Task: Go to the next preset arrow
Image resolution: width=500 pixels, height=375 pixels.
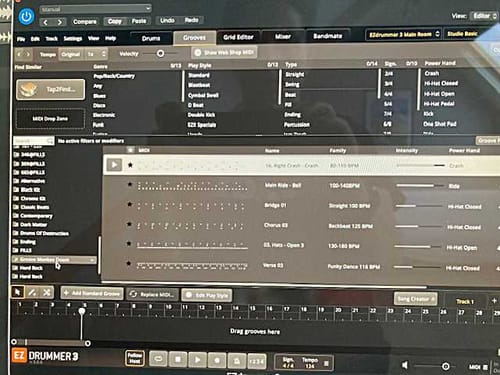Action: click(x=59, y=22)
